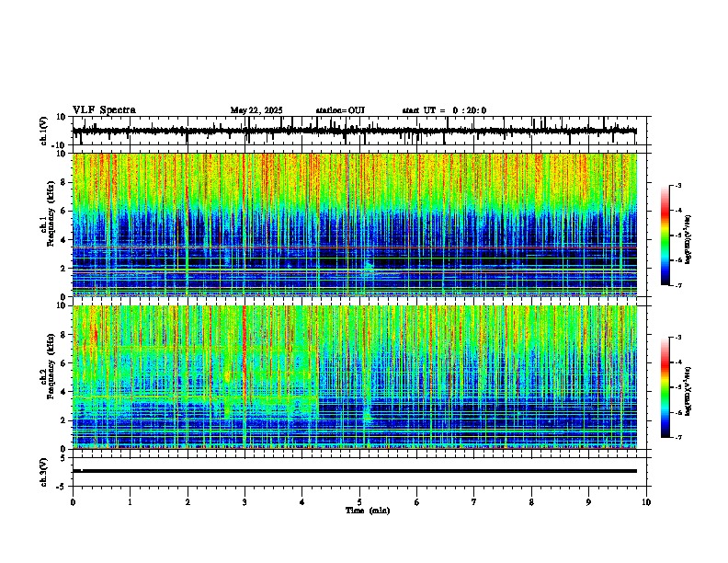Click the time axis tick label "7"
The width and height of the screenshot is (728, 563).
tap(474, 502)
